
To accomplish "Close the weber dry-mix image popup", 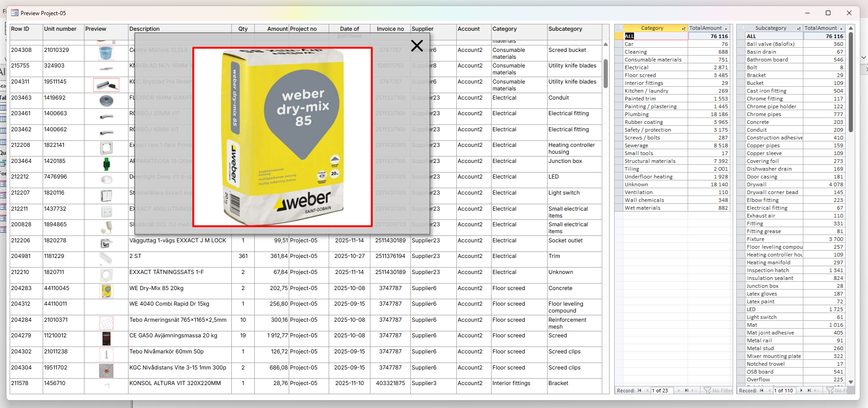I will pyautogui.click(x=417, y=45).
